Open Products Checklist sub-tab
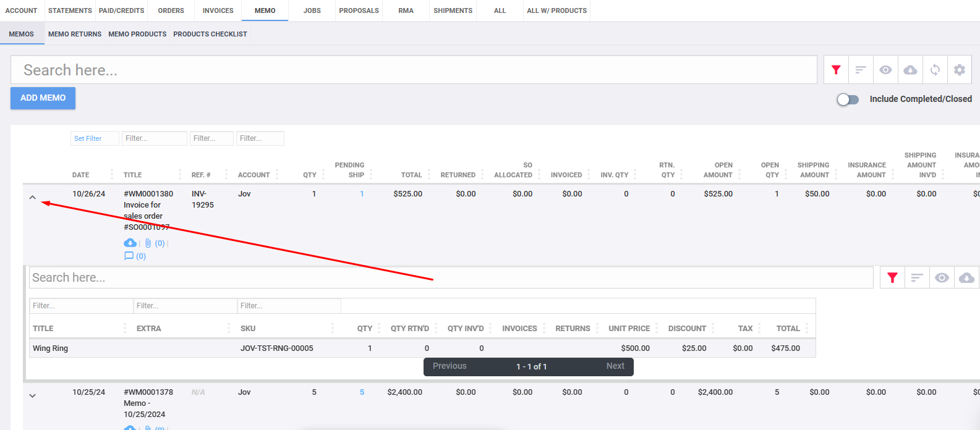Image resolution: width=980 pixels, height=430 pixels. (210, 34)
